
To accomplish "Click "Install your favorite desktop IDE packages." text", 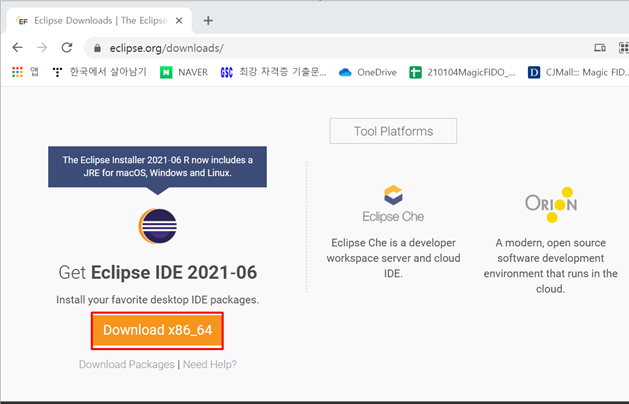I will [x=157, y=300].
